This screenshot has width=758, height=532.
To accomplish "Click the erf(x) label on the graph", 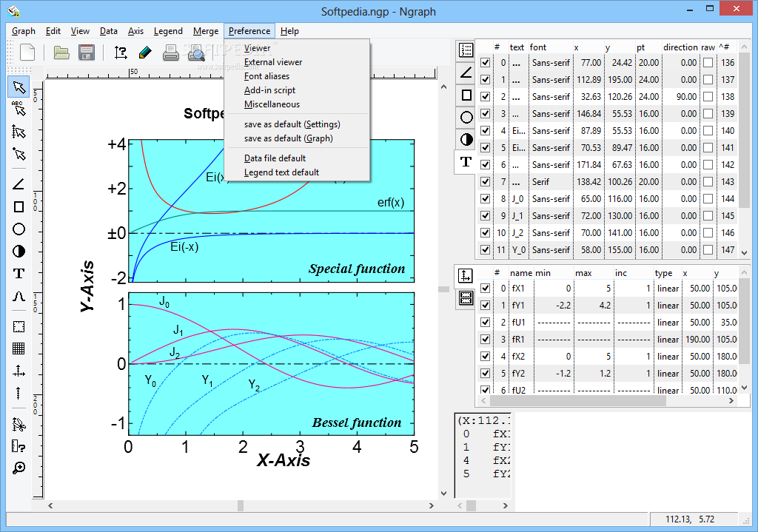I will point(391,203).
